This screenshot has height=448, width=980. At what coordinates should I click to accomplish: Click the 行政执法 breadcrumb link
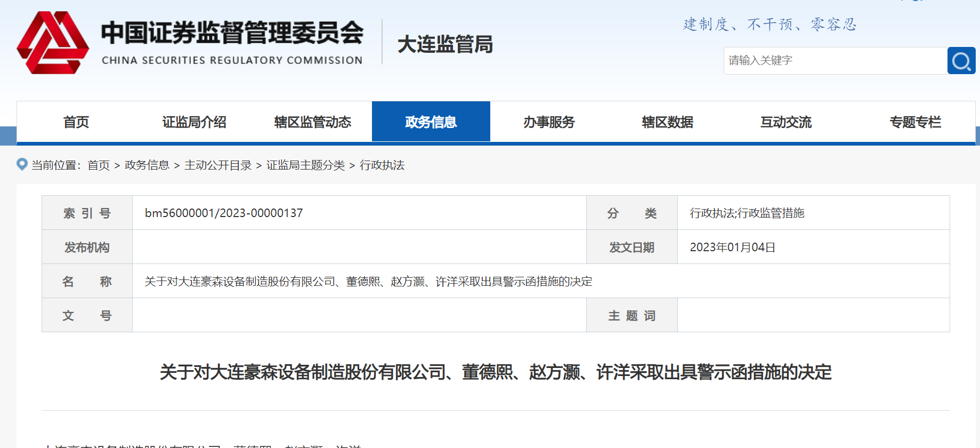[382, 165]
